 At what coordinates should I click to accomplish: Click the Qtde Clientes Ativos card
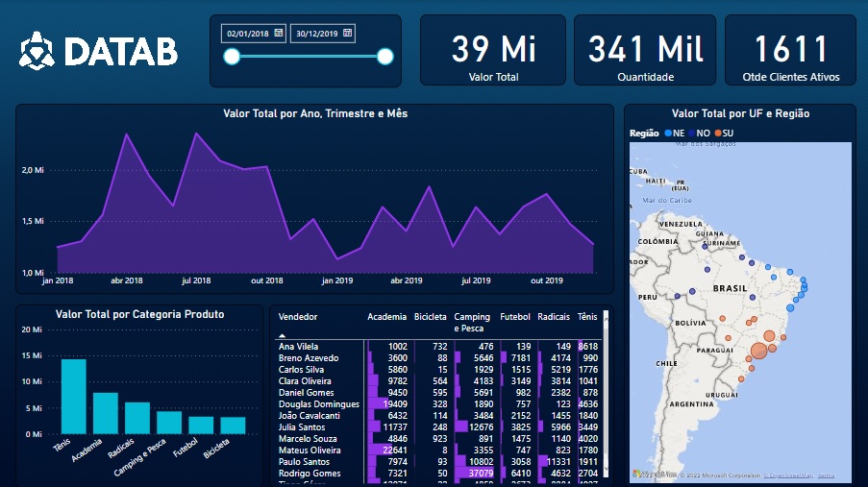coord(790,51)
